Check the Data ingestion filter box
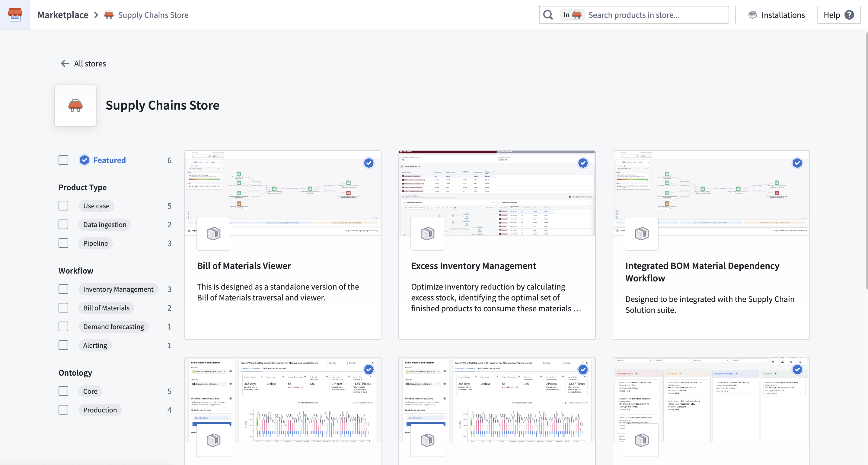The width and height of the screenshot is (868, 465). (x=63, y=225)
